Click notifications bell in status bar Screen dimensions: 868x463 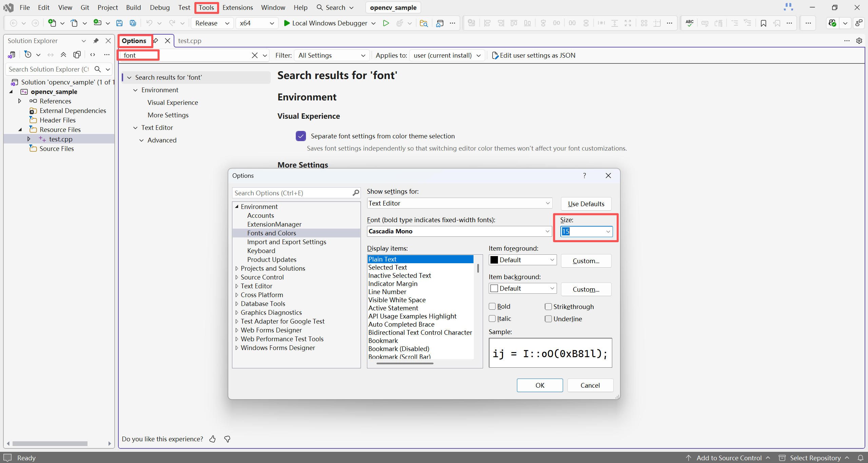(861, 458)
